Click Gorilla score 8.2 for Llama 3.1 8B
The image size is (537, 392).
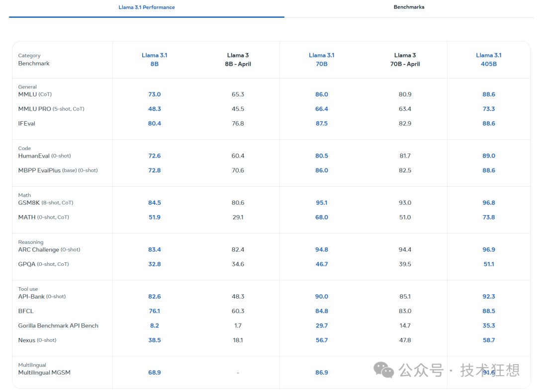155,325
